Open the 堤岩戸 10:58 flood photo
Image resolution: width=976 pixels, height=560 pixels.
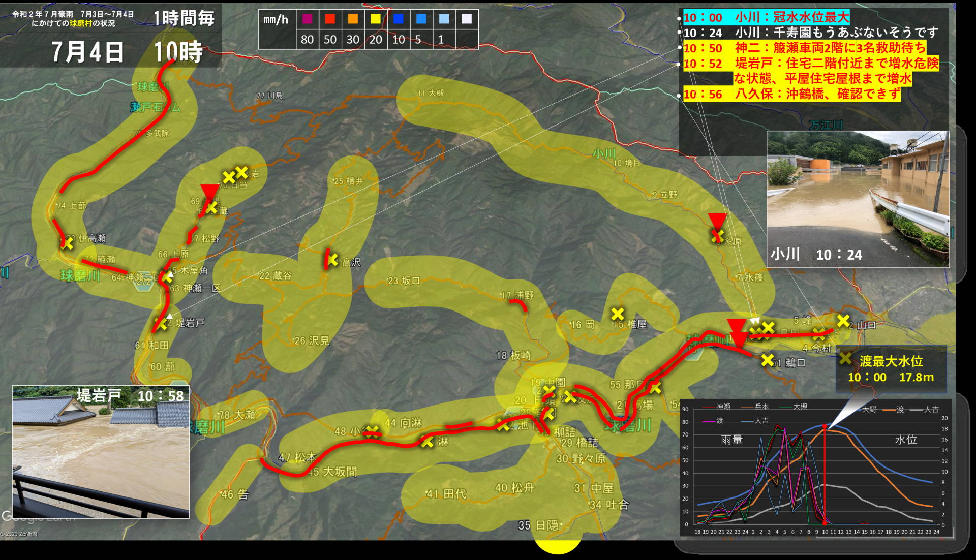101,452
